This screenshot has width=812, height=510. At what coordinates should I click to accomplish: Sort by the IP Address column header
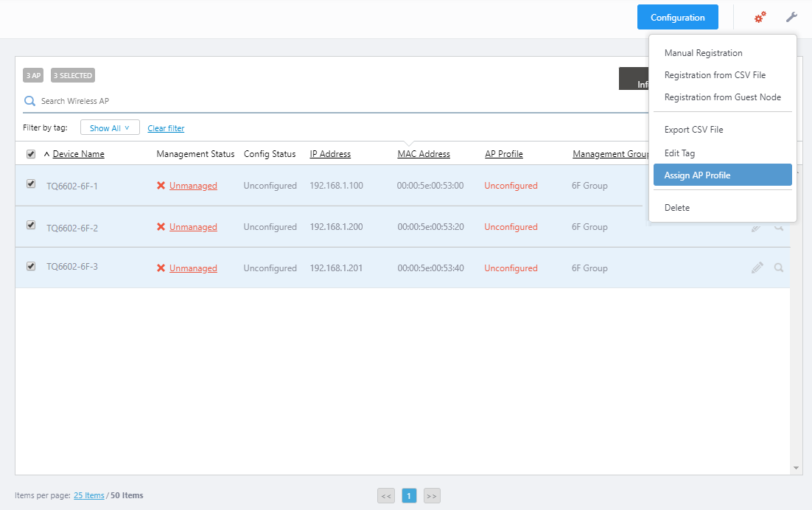330,154
